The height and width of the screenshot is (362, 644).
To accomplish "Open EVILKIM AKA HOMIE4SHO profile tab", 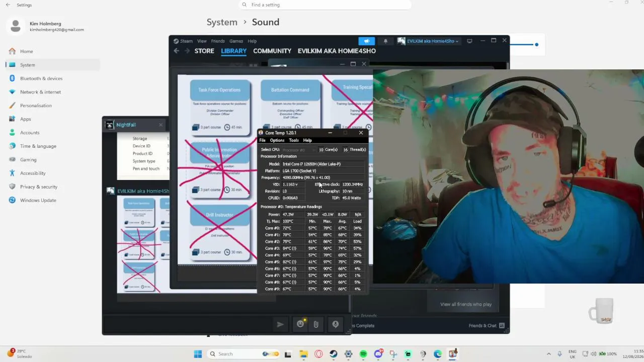I will pos(337,51).
